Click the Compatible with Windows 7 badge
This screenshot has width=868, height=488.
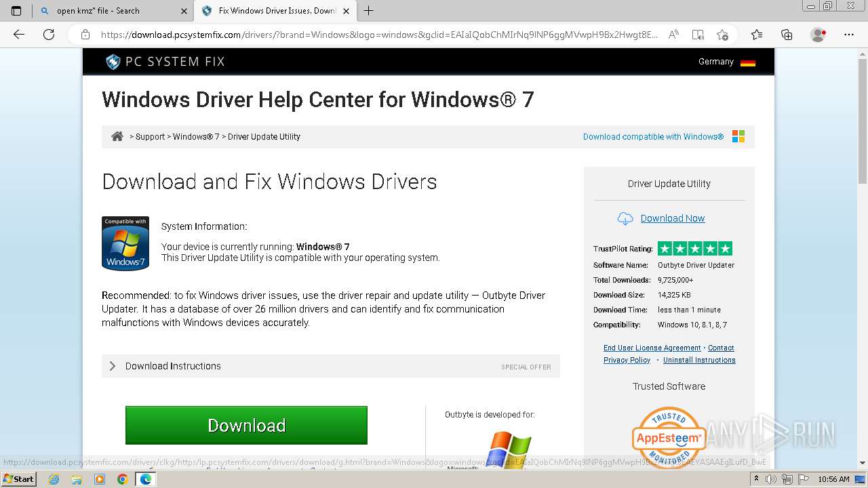point(125,243)
